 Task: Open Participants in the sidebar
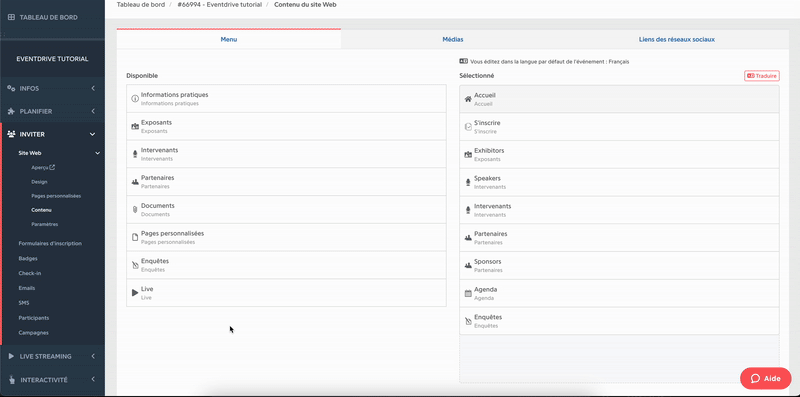pos(34,317)
